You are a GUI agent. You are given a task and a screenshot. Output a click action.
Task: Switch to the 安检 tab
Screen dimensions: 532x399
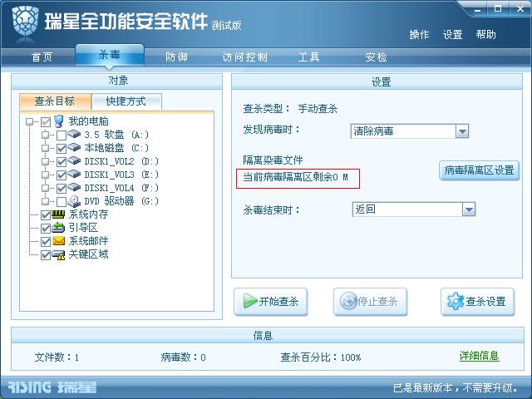[x=376, y=57]
